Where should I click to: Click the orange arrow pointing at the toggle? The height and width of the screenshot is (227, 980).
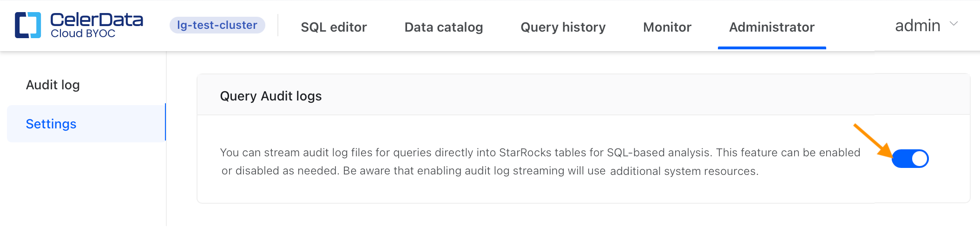coord(872,140)
